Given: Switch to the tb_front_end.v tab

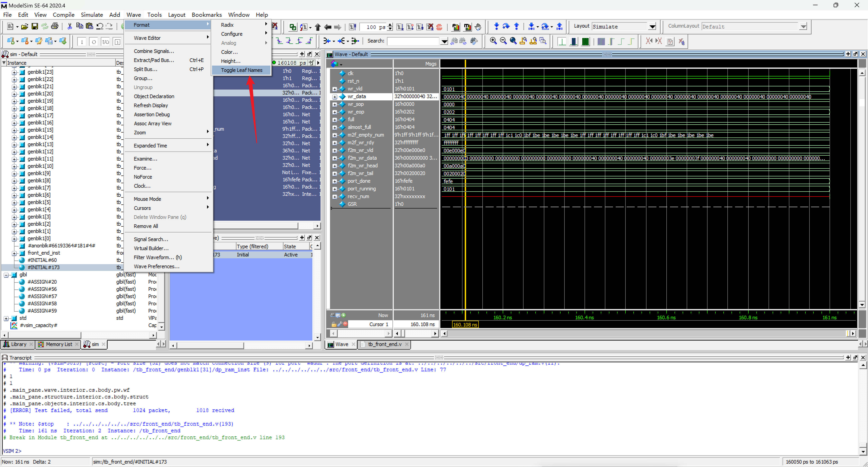Looking at the screenshot, I should (x=384, y=344).
